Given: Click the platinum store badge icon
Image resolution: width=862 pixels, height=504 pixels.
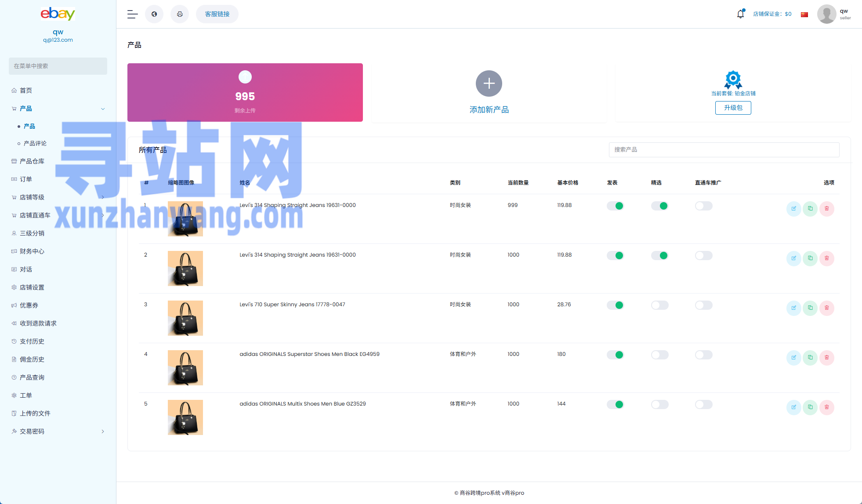Looking at the screenshot, I should [733, 80].
